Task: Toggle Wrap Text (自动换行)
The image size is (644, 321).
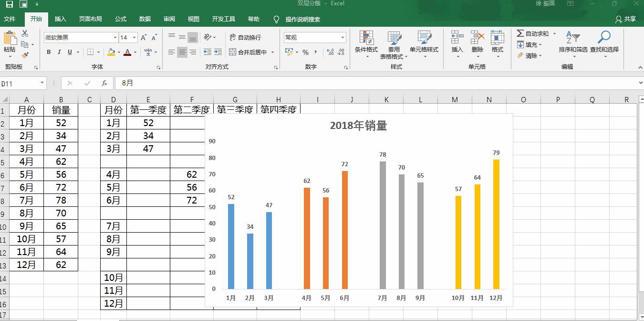Action: (245, 37)
